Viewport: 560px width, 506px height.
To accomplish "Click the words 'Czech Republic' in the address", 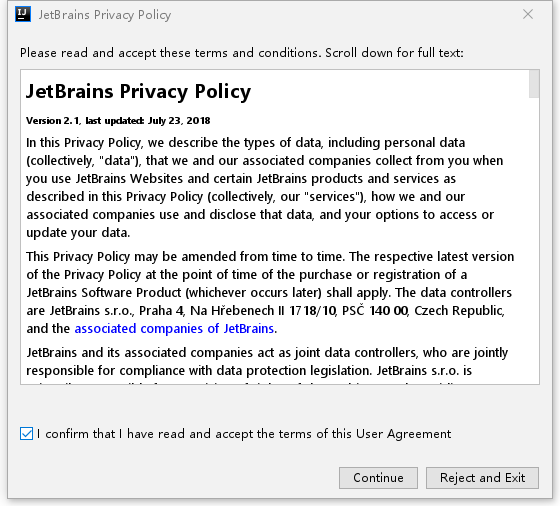I will click(459, 311).
